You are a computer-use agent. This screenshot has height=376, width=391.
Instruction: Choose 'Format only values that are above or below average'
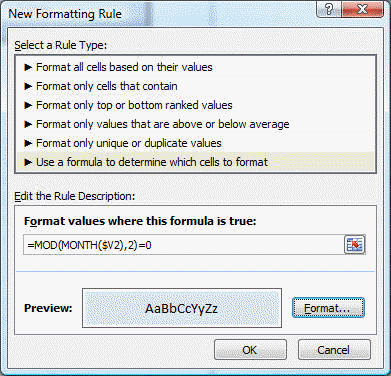point(196,124)
